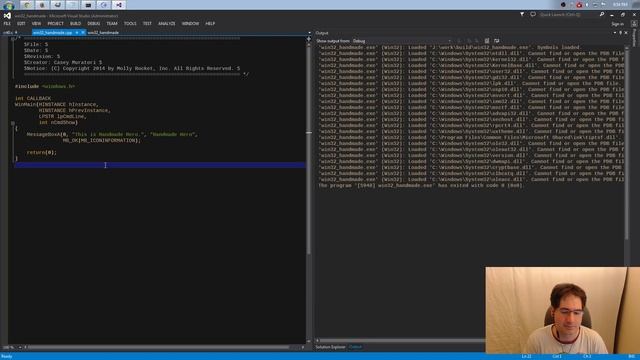Open the PROJECT menu
Screen dimensions: 640x360
click(x=56, y=24)
